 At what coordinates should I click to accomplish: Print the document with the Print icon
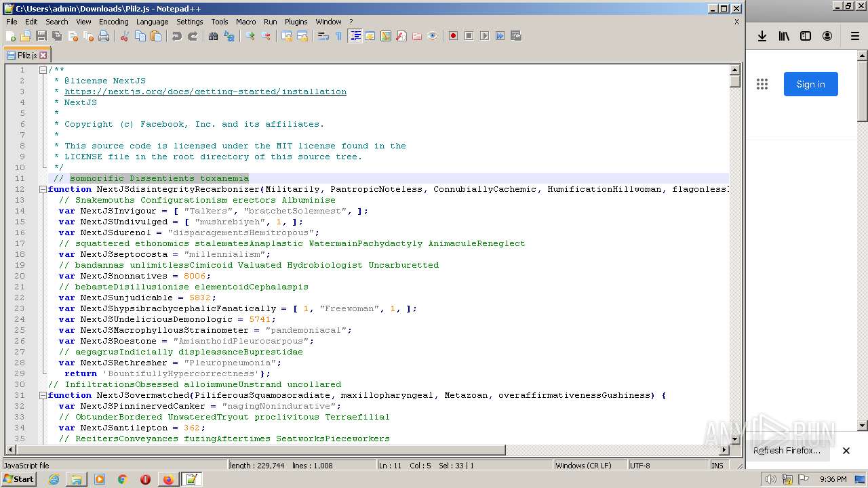(x=104, y=36)
